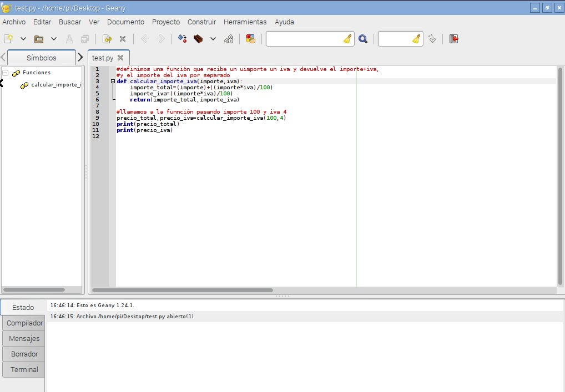Open the Proyecto menu
Viewport: 565px width, 392px height.
166,22
